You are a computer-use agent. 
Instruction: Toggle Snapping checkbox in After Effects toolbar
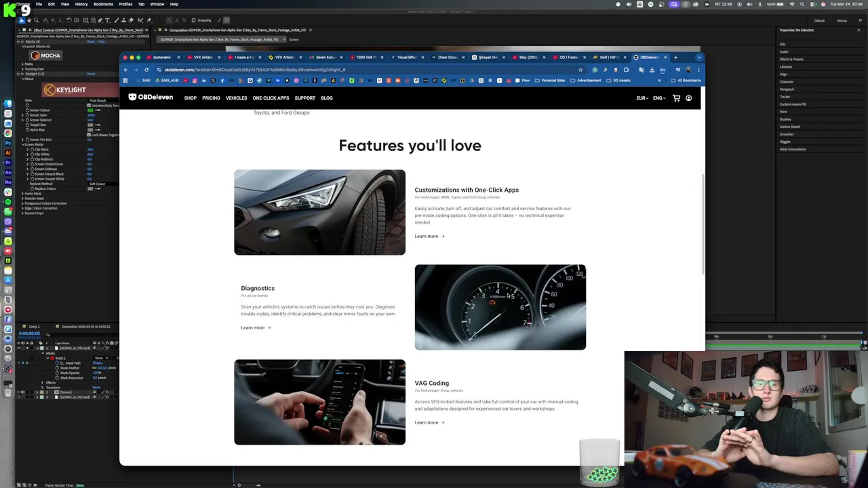click(x=193, y=20)
